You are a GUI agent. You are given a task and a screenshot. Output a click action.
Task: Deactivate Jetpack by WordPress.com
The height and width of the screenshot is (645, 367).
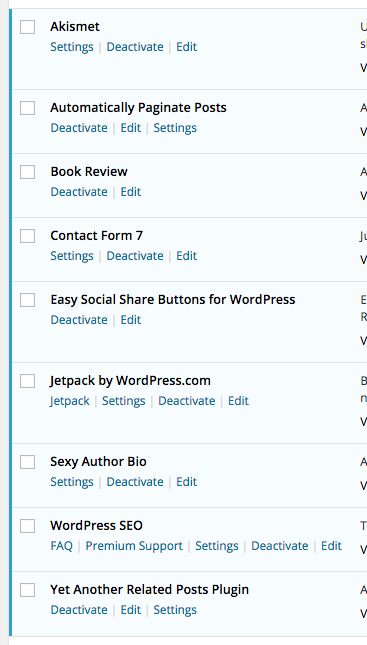tap(187, 401)
